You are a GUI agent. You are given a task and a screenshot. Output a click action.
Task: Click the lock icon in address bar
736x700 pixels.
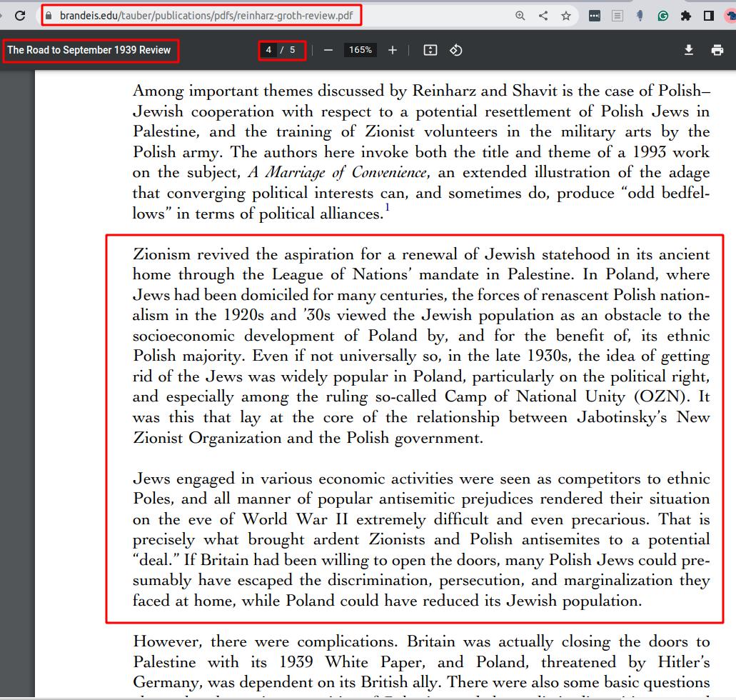49,15
